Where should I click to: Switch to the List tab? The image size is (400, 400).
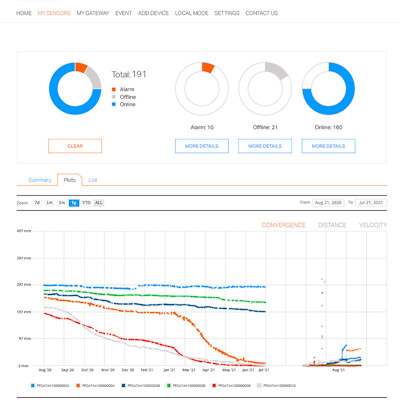click(92, 180)
